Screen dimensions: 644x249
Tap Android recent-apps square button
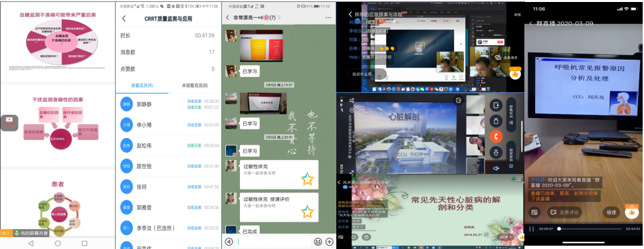[84, 243]
